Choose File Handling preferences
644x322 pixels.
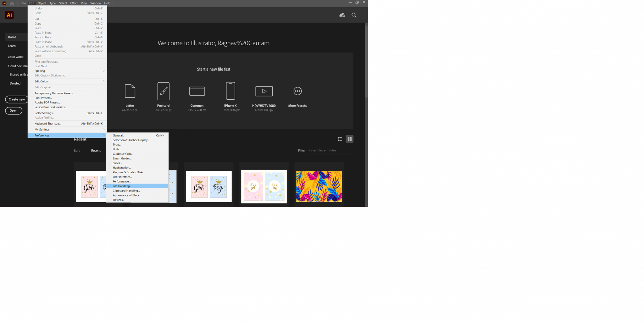(x=137, y=186)
